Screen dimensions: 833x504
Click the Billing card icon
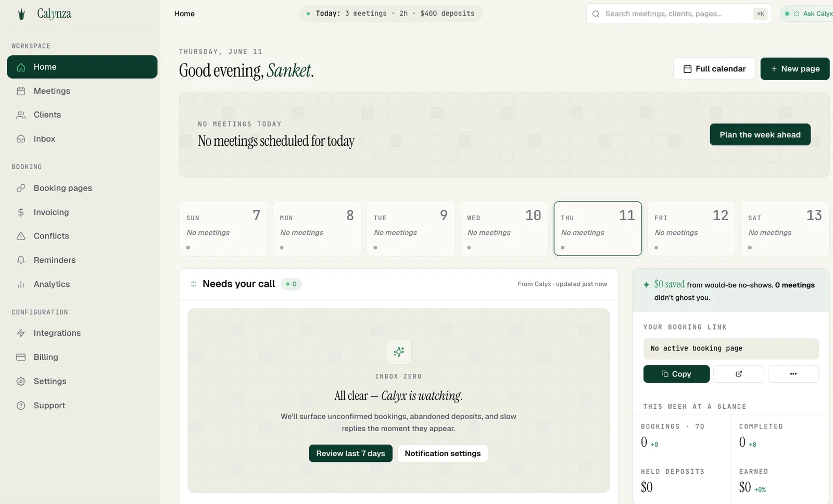pos(21,357)
